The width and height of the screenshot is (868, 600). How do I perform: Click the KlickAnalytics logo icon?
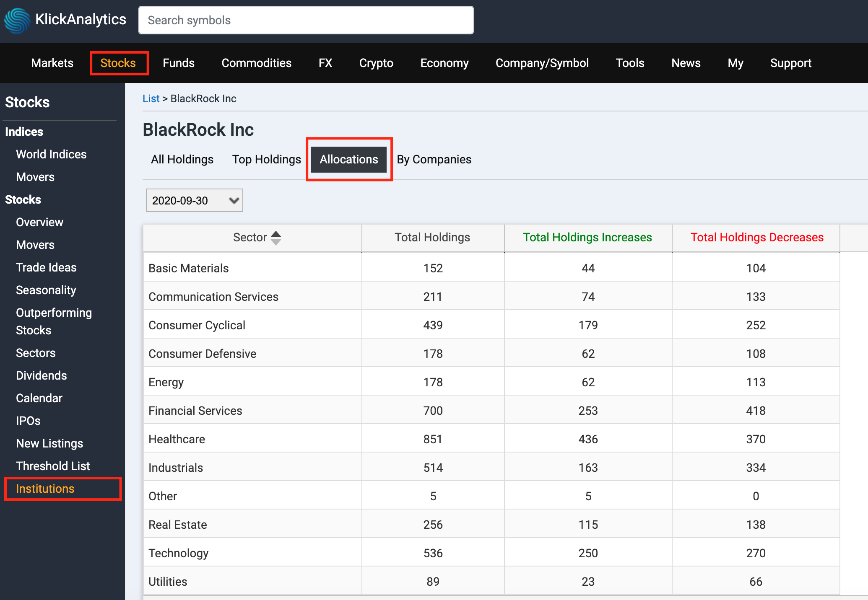click(x=17, y=20)
